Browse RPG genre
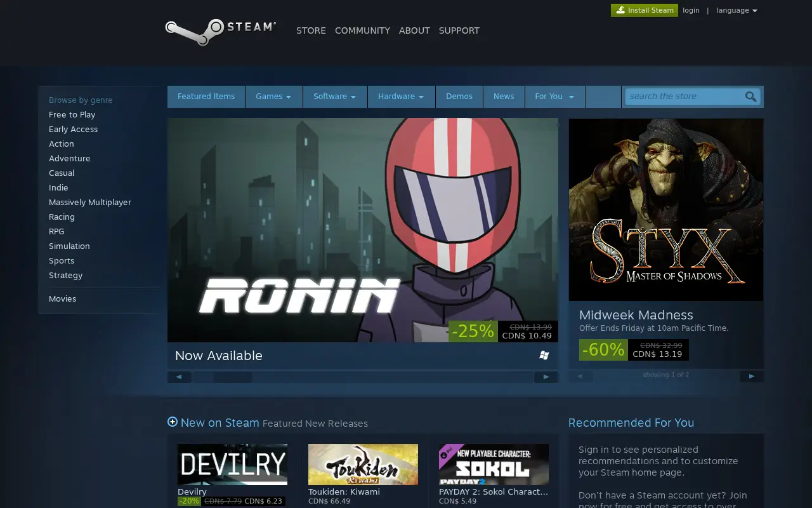This screenshot has width=812, height=508. (x=56, y=232)
